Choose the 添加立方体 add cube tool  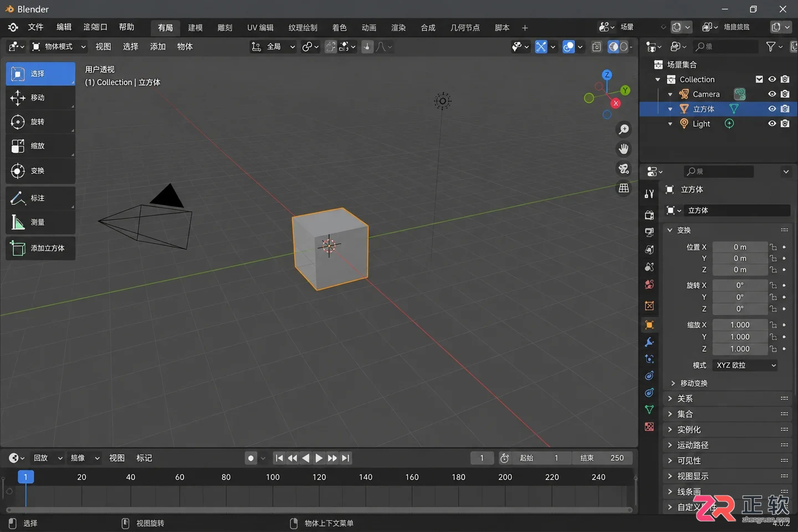pyautogui.click(x=40, y=248)
